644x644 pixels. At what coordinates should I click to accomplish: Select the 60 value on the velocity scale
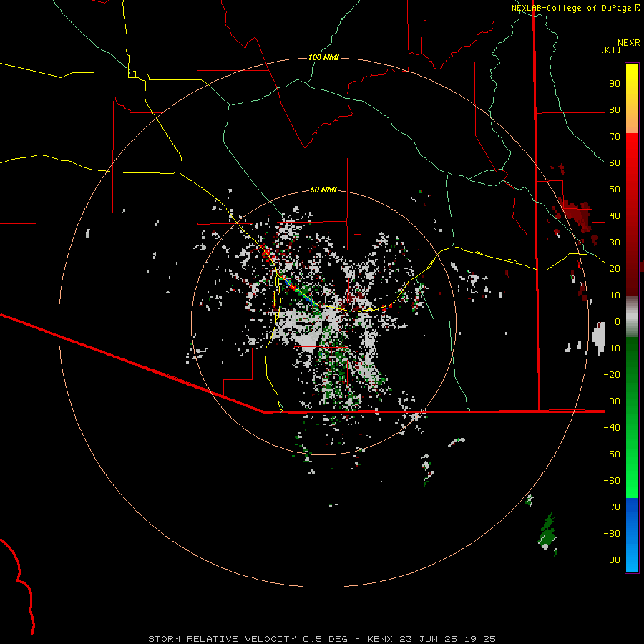(x=615, y=163)
